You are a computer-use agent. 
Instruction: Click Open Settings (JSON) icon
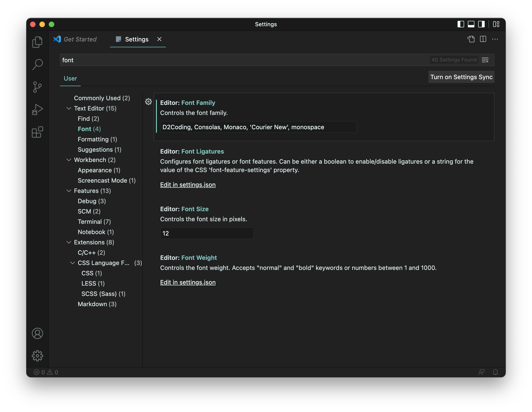click(471, 39)
